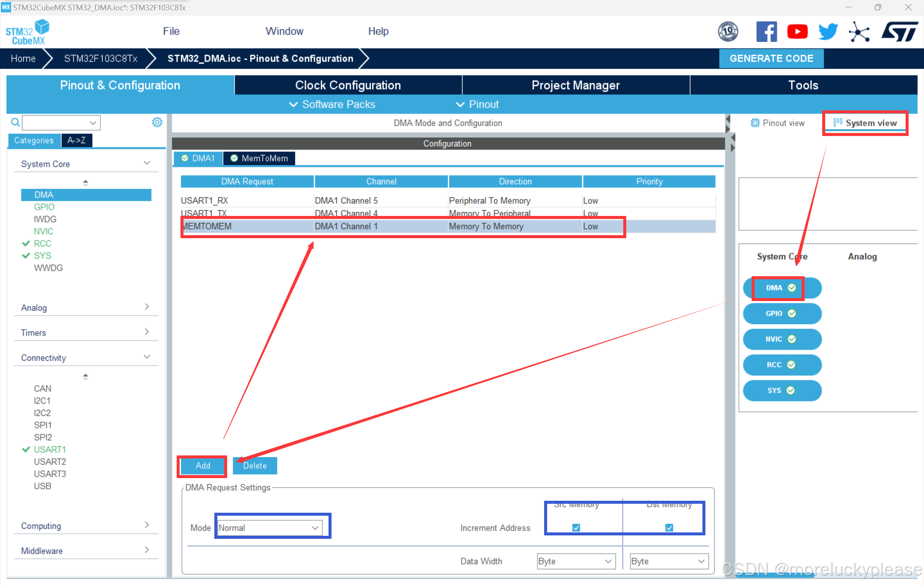
Task: Toggle Dst Memory increment address checkbox
Action: point(669,527)
